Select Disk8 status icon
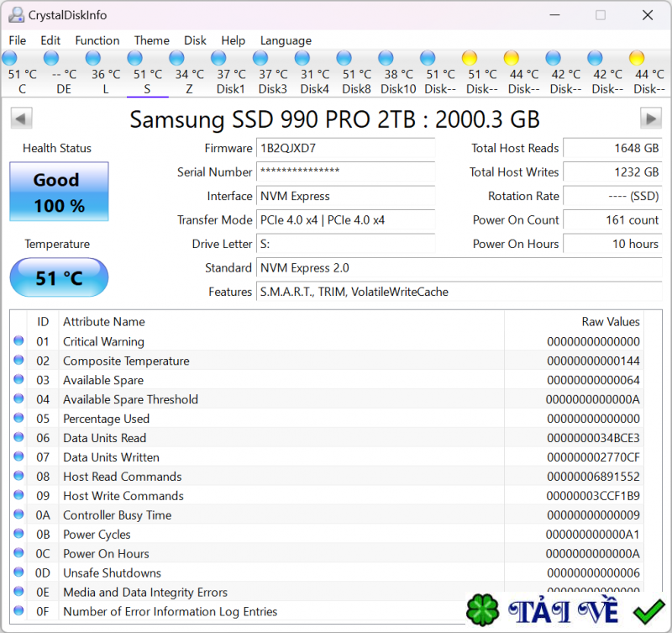 (344, 58)
